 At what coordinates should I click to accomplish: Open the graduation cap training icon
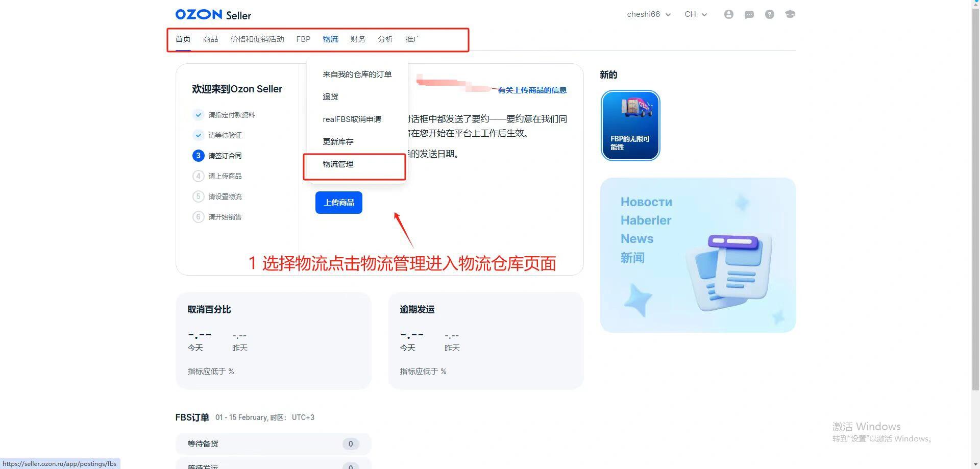(790, 14)
